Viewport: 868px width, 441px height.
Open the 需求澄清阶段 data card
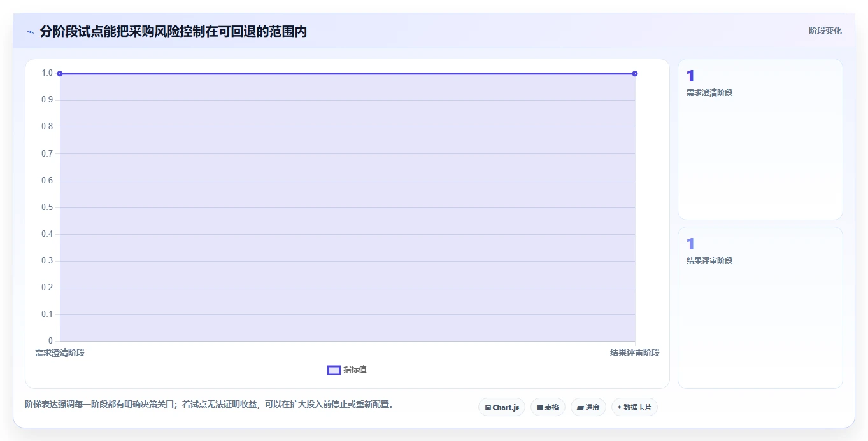click(x=760, y=139)
